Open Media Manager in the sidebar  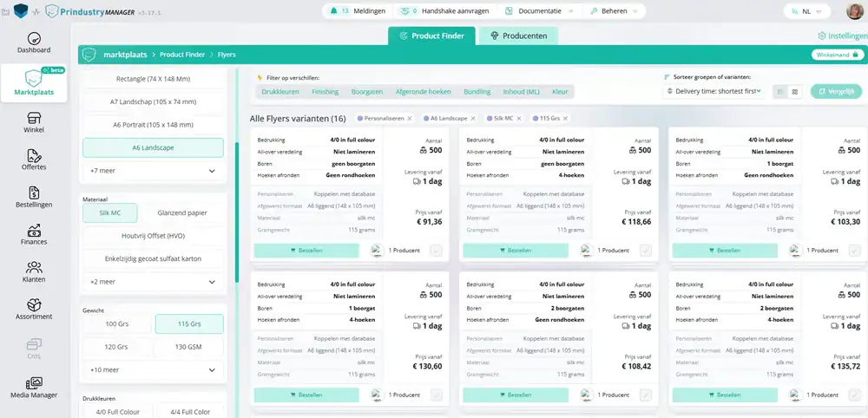(x=34, y=389)
